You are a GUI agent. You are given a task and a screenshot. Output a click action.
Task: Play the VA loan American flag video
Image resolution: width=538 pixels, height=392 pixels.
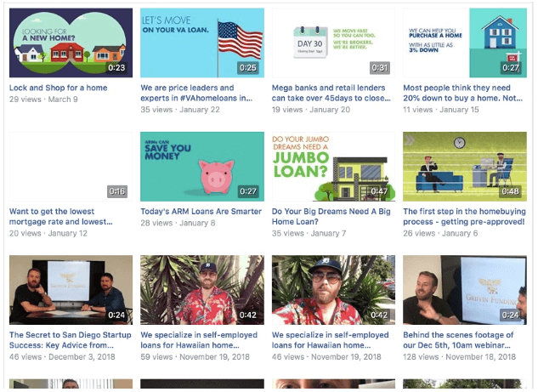tap(202, 43)
